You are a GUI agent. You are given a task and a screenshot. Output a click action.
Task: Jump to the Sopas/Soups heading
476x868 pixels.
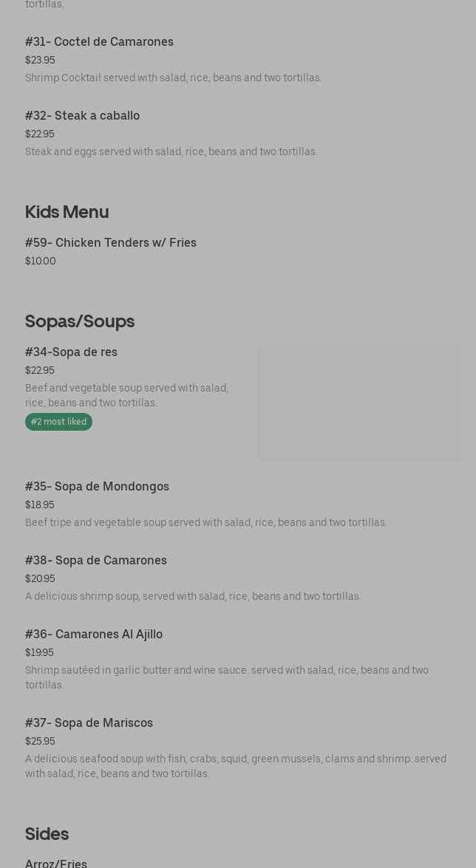[80, 321]
